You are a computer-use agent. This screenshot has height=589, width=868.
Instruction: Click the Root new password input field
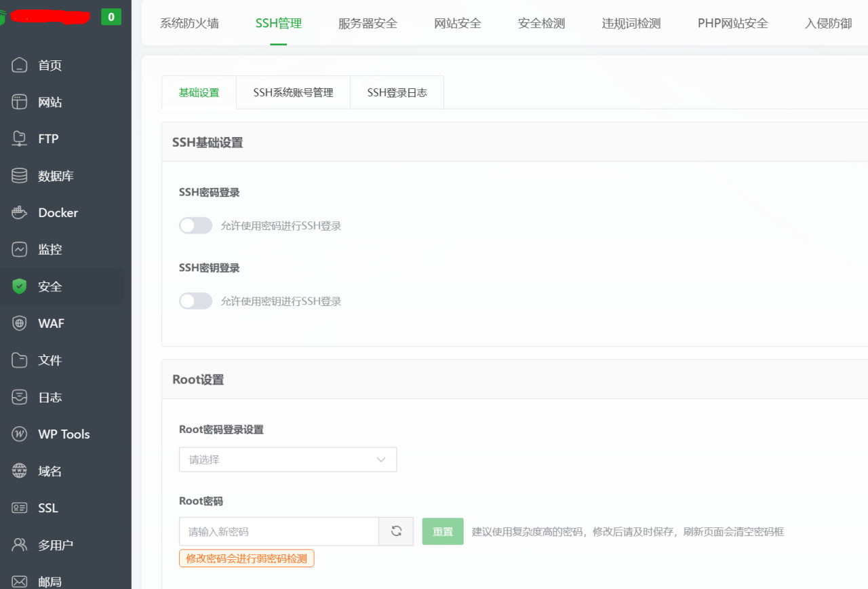(x=279, y=531)
